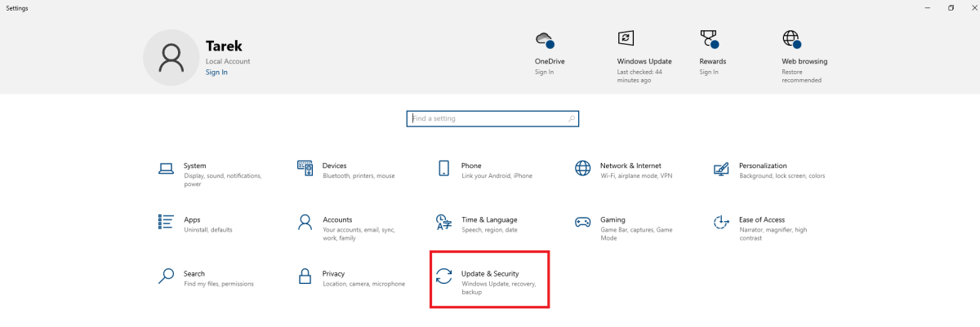Open the Ease of Access icon

[721, 222]
